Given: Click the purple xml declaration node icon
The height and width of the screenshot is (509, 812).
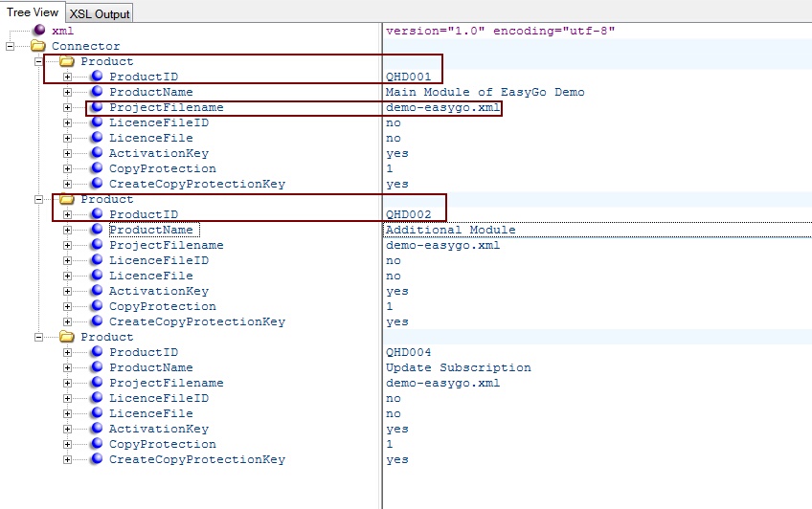Looking at the screenshot, I should point(38,31).
